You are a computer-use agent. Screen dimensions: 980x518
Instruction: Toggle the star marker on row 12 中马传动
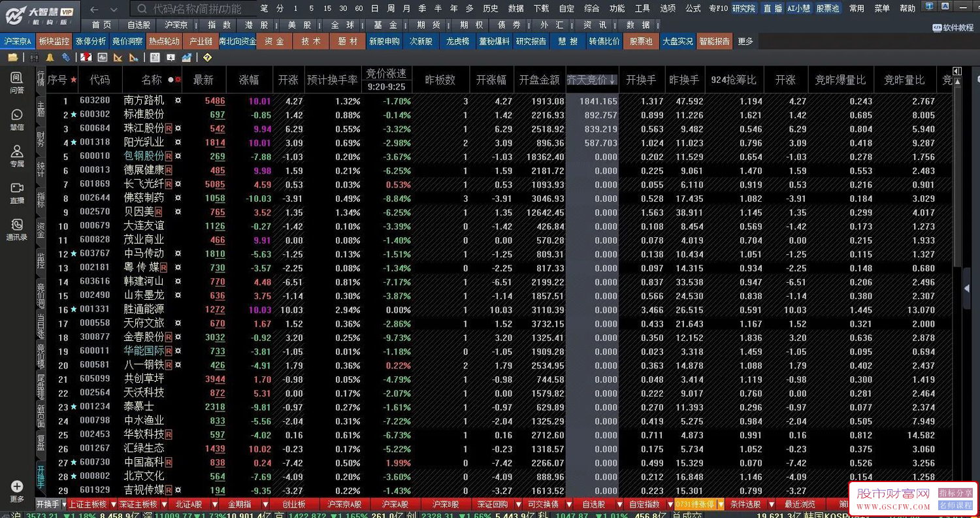pos(74,253)
